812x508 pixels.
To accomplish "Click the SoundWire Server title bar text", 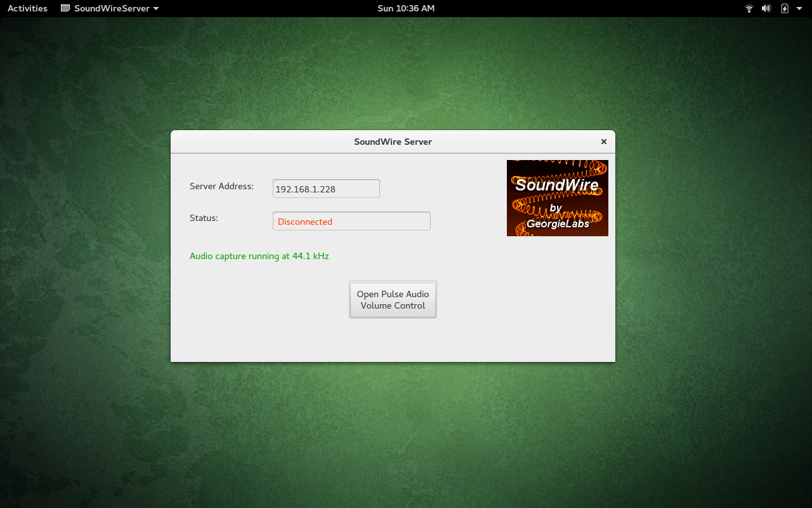I will [x=393, y=142].
